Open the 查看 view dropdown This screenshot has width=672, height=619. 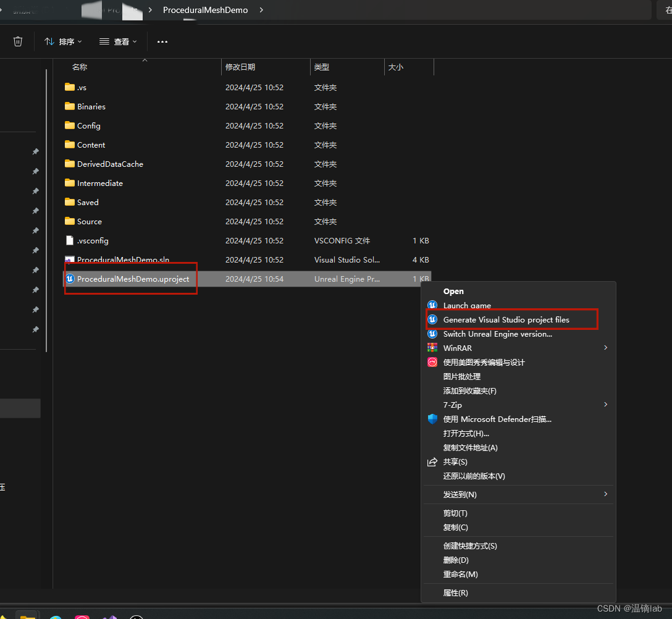(x=118, y=41)
